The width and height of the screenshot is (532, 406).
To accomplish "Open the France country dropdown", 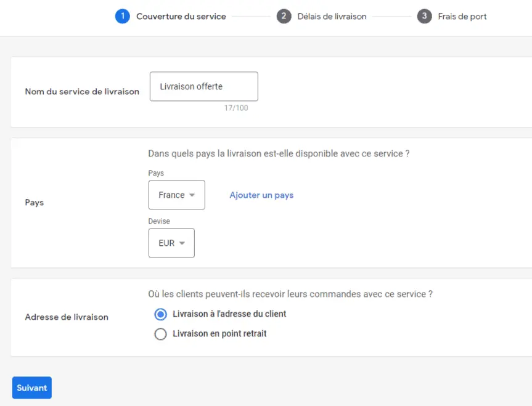I will point(177,195).
